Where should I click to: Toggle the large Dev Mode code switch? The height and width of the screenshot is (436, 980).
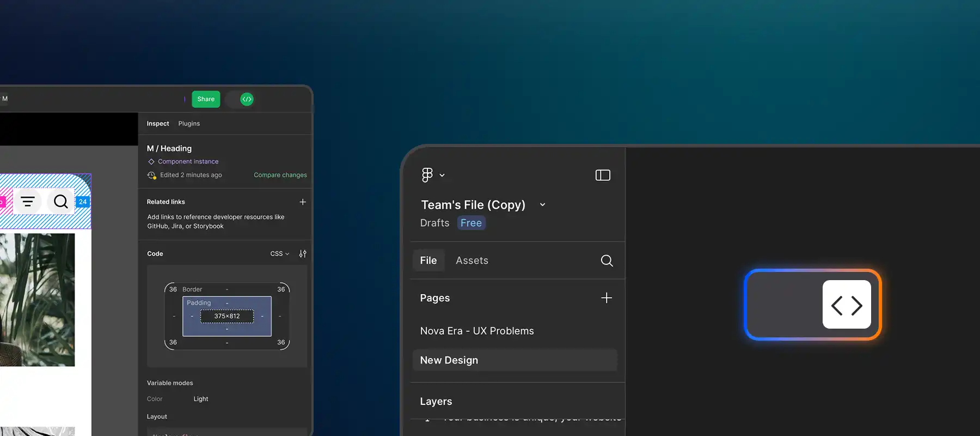813,305
